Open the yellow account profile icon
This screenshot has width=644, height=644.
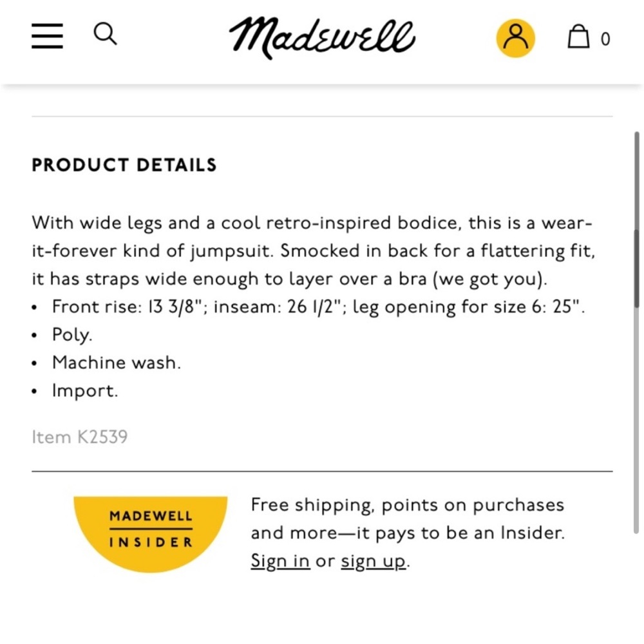click(515, 38)
